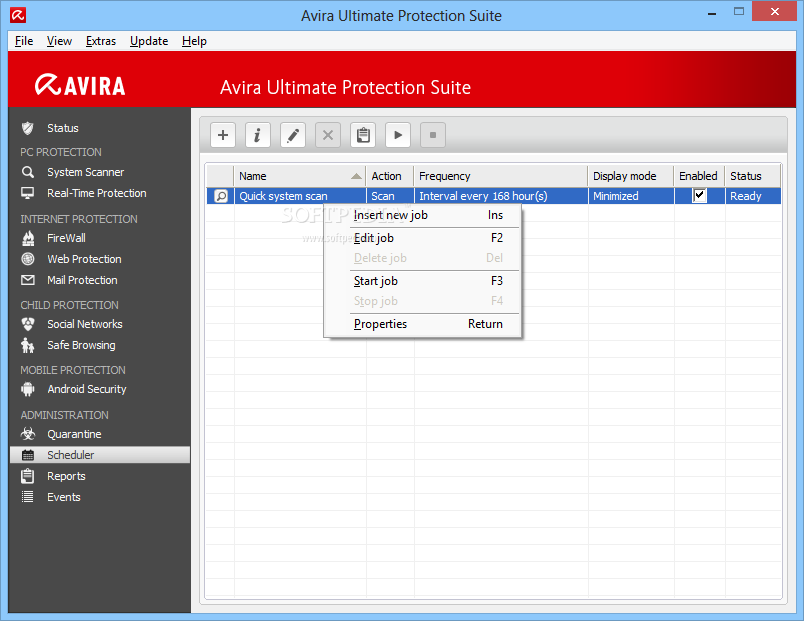The width and height of the screenshot is (804, 621).
Task: Start the job with the play icon
Action: 398,135
